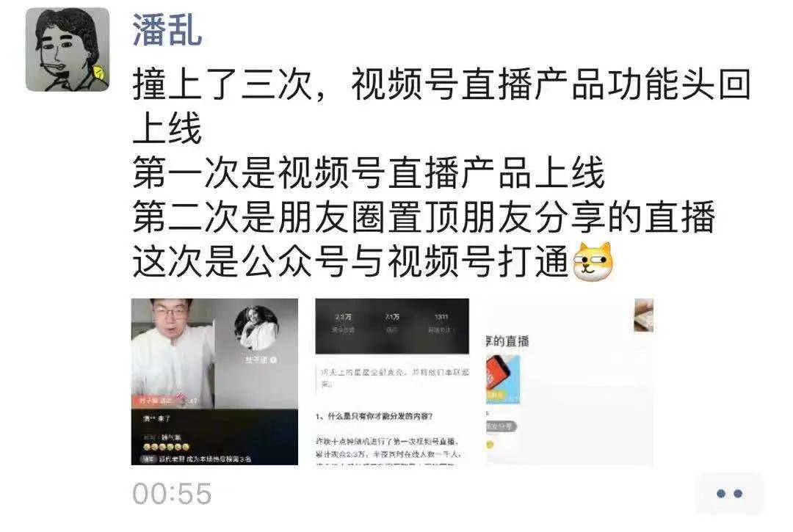This screenshot has width=793, height=532.
Task: Open the third thumbnail showing 的直播
Action: (570, 382)
